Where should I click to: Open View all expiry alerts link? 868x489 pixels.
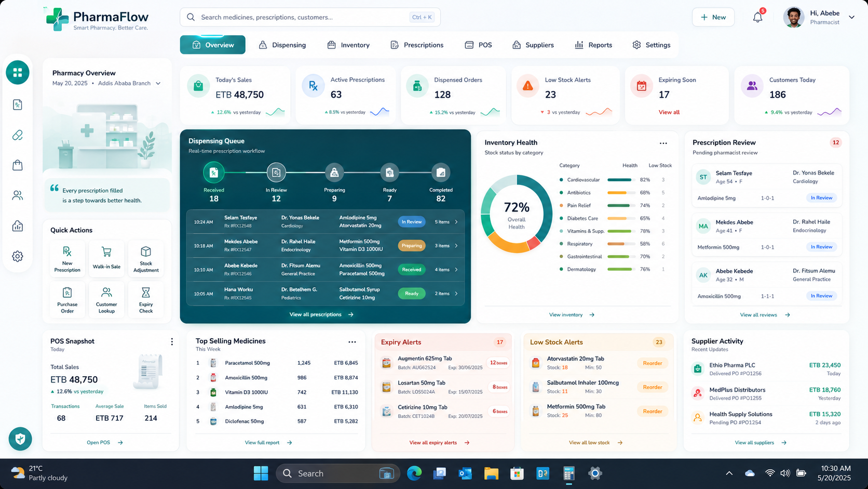[439, 443]
